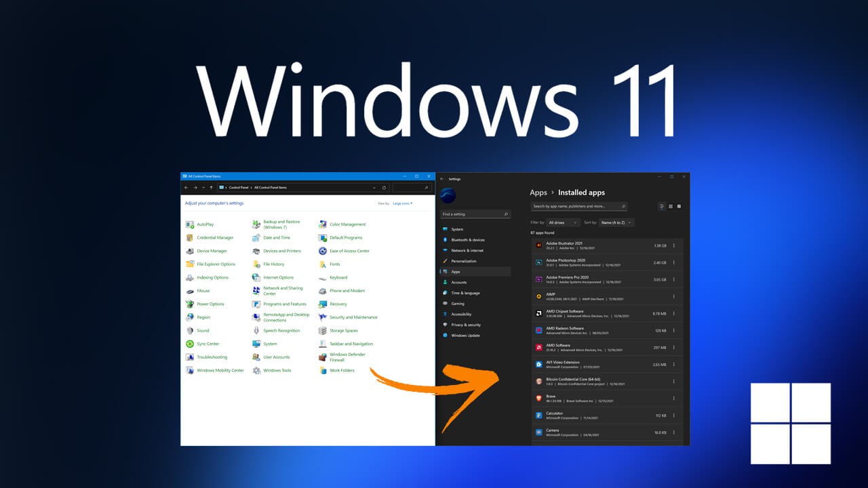This screenshot has height=488, width=868.
Task: Go up one level in Control Panel
Action: [x=212, y=188]
